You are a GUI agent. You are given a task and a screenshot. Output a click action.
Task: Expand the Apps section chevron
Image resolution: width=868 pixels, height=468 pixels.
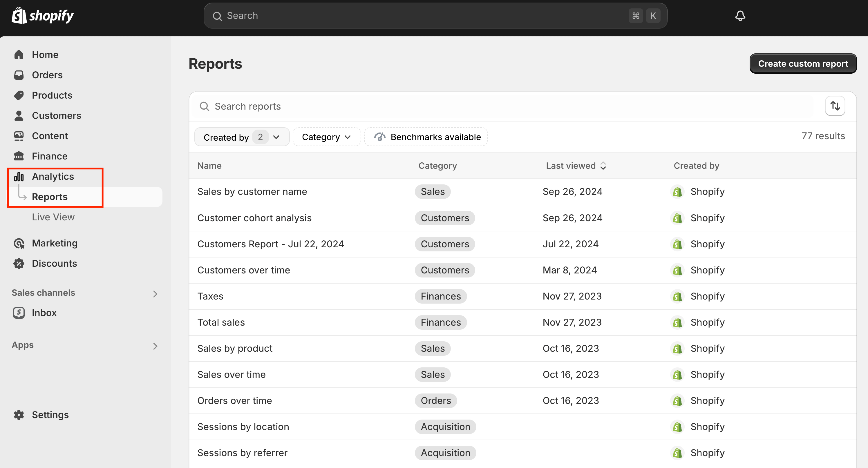[x=155, y=346]
